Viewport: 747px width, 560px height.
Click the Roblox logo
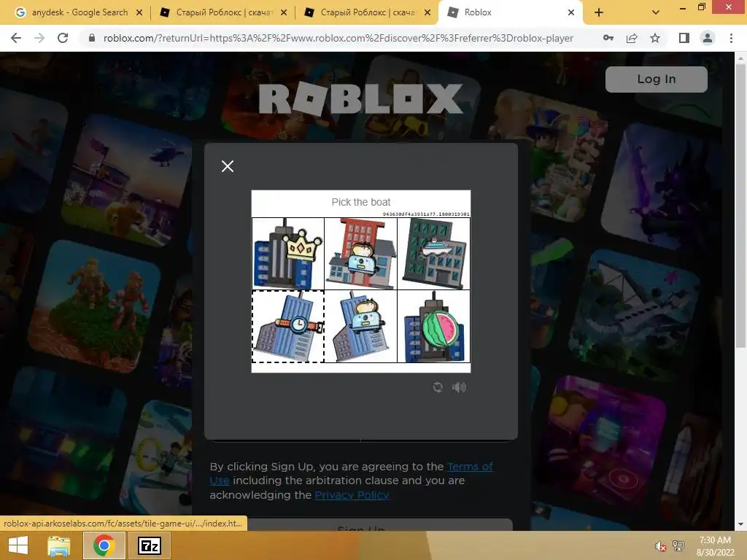tap(360, 98)
